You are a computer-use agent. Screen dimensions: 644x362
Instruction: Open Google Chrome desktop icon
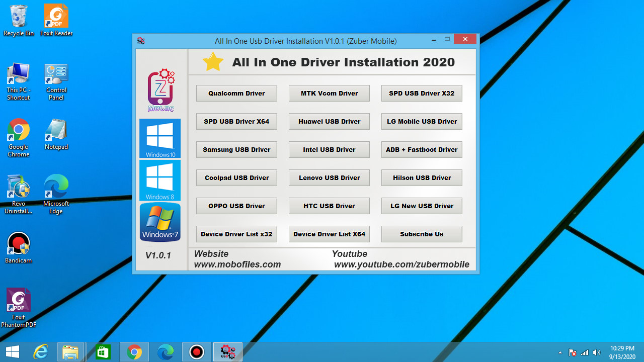click(19, 138)
